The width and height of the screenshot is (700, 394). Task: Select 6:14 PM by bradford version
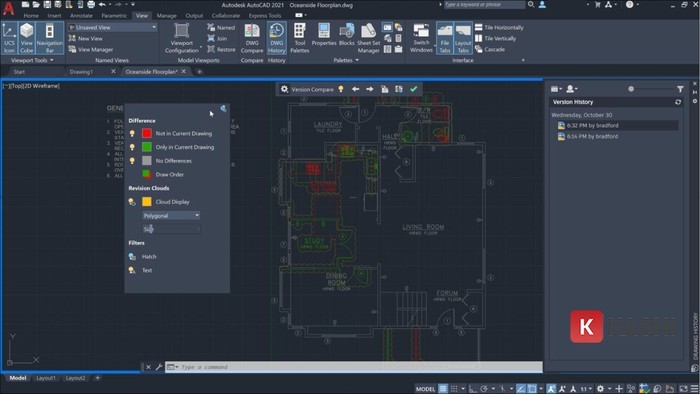click(617, 137)
